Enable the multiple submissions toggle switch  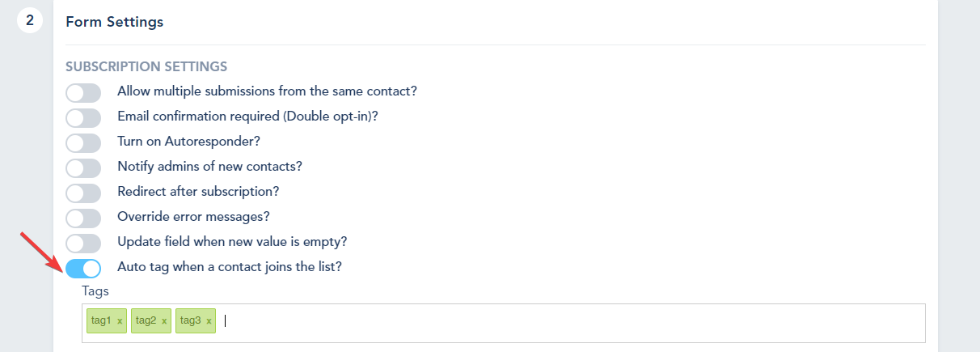click(x=83, y=92)
